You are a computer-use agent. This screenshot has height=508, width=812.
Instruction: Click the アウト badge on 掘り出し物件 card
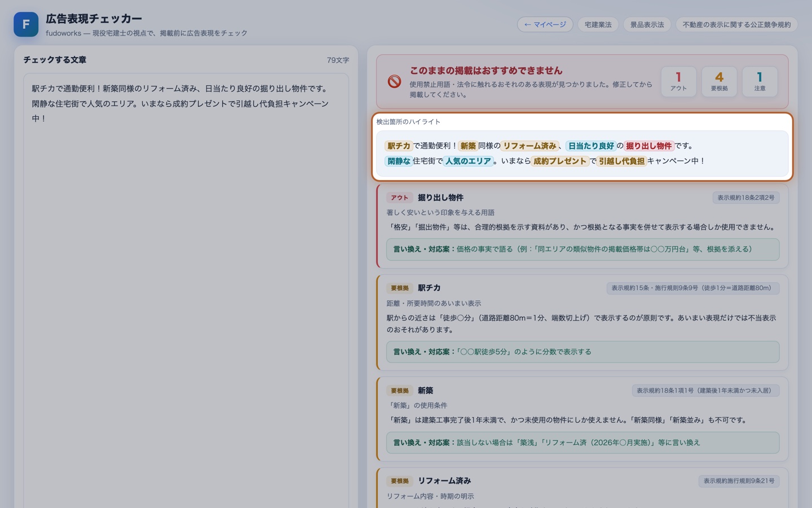tap(399, 198)
